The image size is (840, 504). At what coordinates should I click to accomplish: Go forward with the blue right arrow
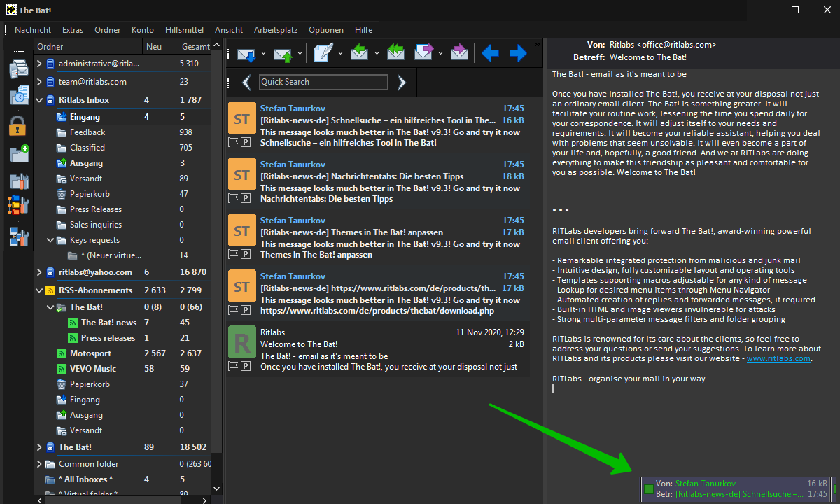tap(518, 53)
